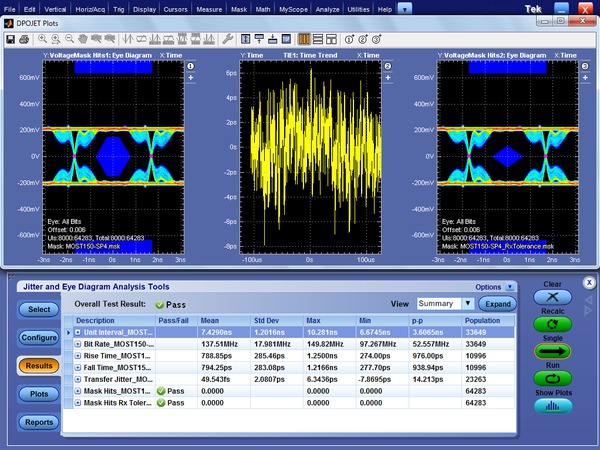Click the third measurement cursor icon left of the wrench
Viewport: 600px width, 450px height.
(x=182, y=39)
